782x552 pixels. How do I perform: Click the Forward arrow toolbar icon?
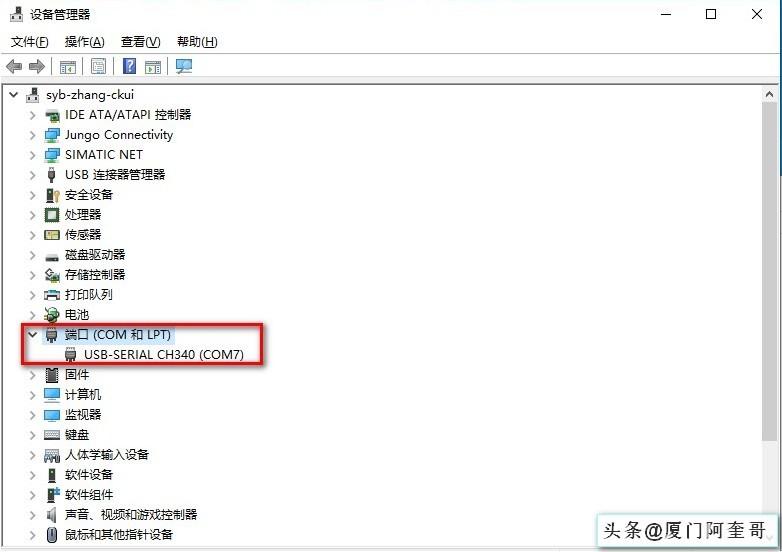(x=37, y=66)
